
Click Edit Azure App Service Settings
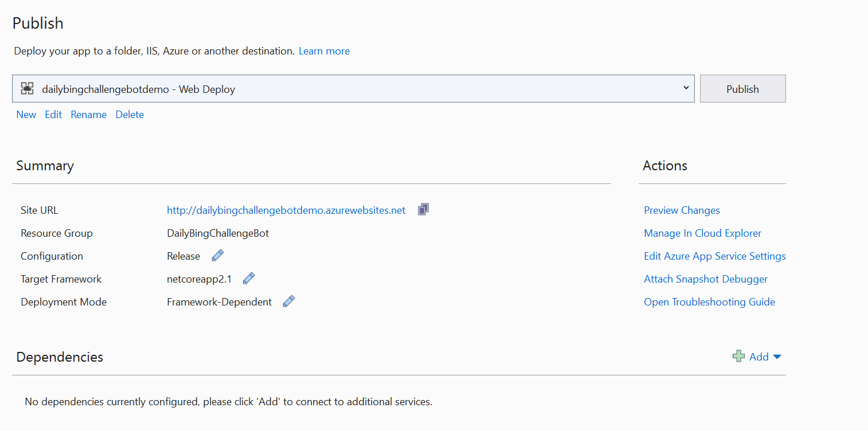tap(714, 256)
